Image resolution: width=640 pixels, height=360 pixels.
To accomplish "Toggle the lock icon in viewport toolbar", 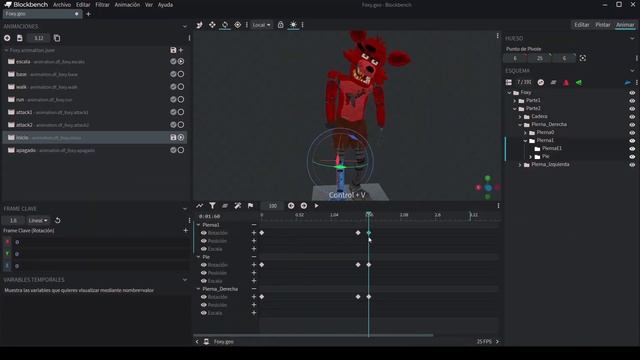I will coord(280,25).
